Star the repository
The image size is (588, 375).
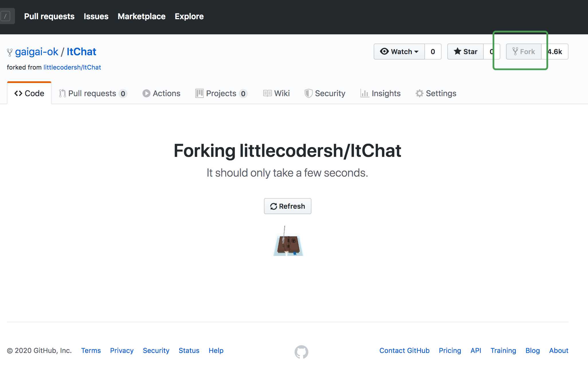(x=466, y=52)
